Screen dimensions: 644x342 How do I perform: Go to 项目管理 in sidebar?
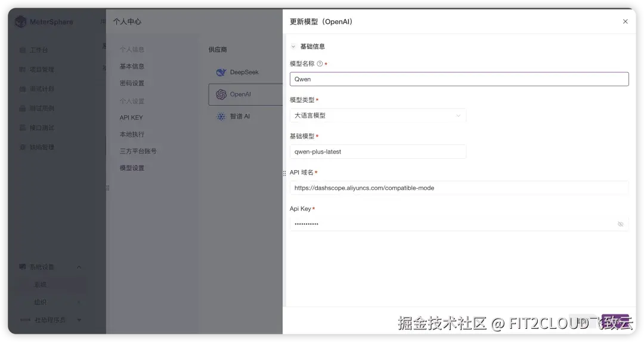coord(42,69)
